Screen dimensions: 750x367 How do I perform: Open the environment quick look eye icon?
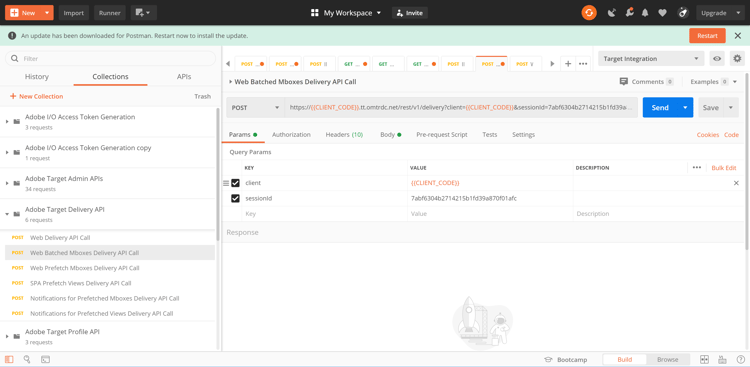pos(717,59)
